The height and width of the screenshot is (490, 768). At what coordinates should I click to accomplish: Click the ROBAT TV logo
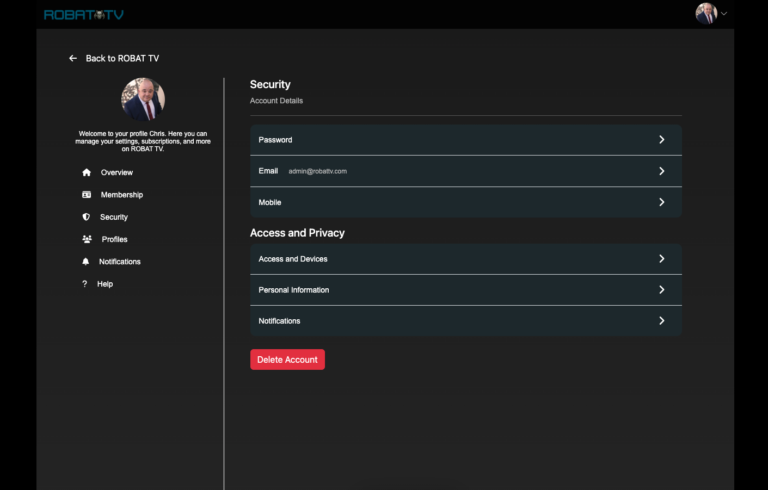pos(84,15)
